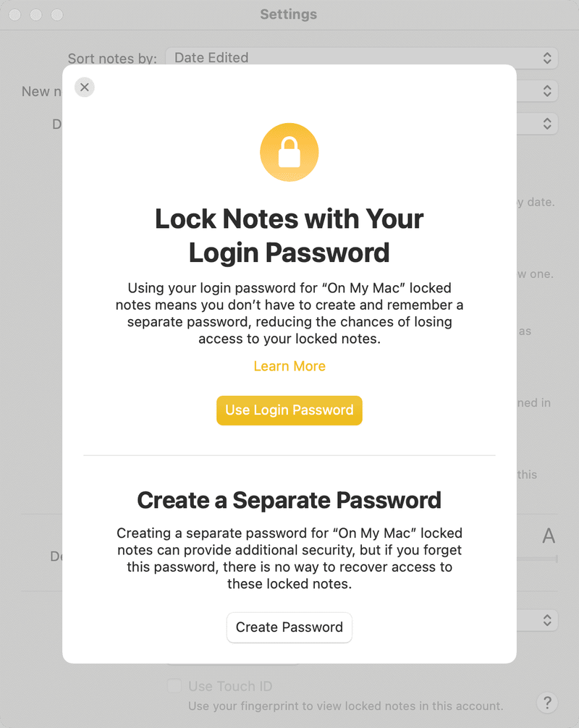Click the yellow padlock icon
This screenshot has height=728, width=579.
point(289,152)
